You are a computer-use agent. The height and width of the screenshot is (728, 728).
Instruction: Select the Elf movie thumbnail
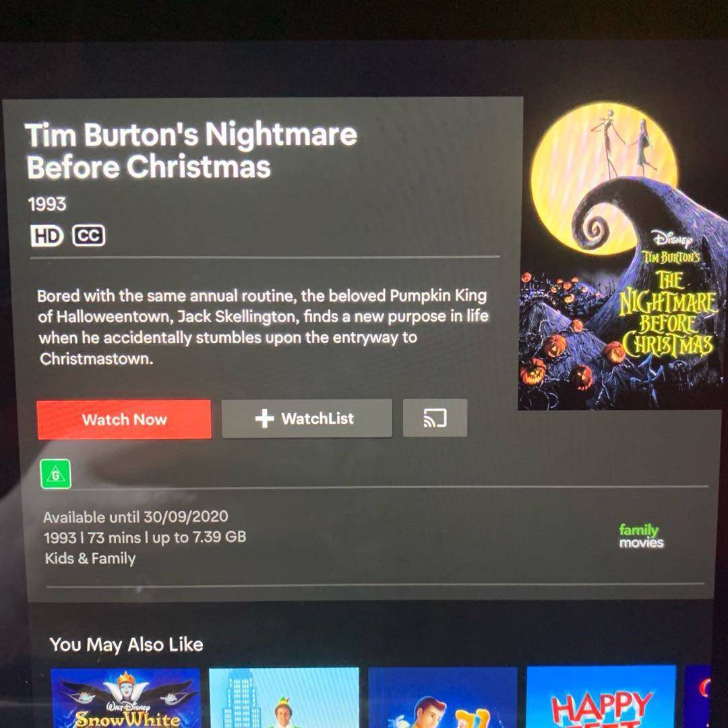coord(284,698)
